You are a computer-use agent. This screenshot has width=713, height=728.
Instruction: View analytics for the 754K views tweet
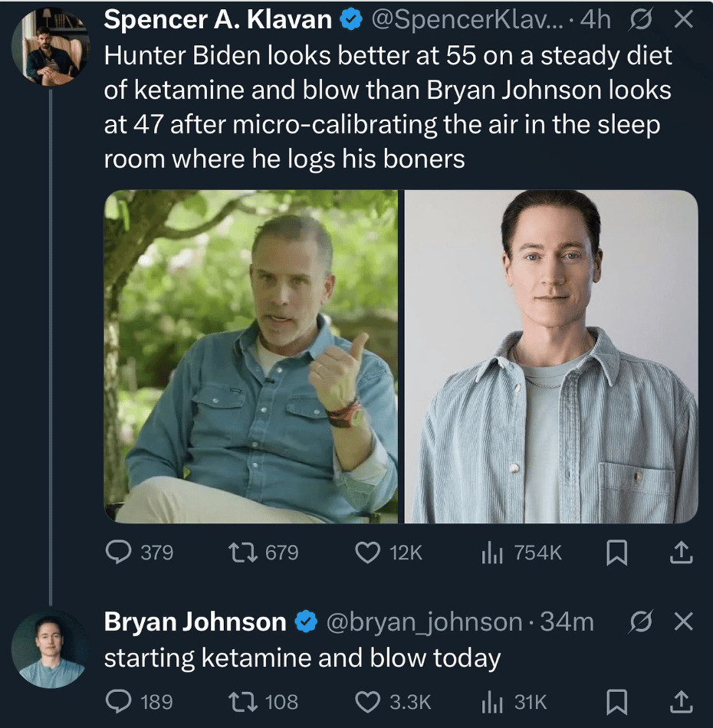[491, 553]
